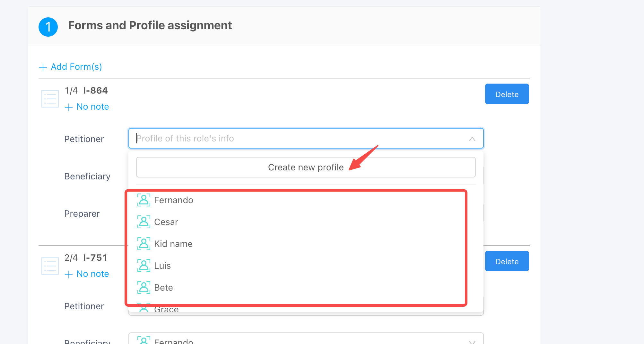The height and width of the screenshot is (344, 644).
Task: Collapse the Petitioner dropdown using its chevron
Action: [472, 139]
